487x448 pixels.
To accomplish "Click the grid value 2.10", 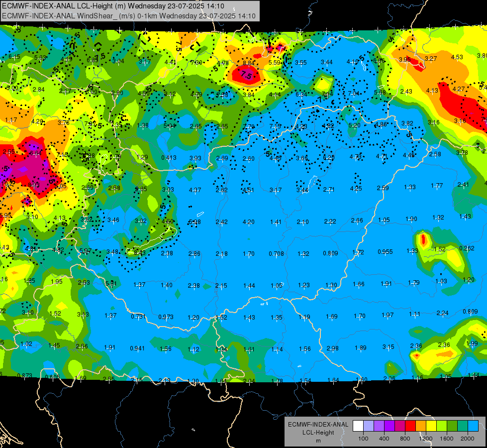I will pos(302,222).
